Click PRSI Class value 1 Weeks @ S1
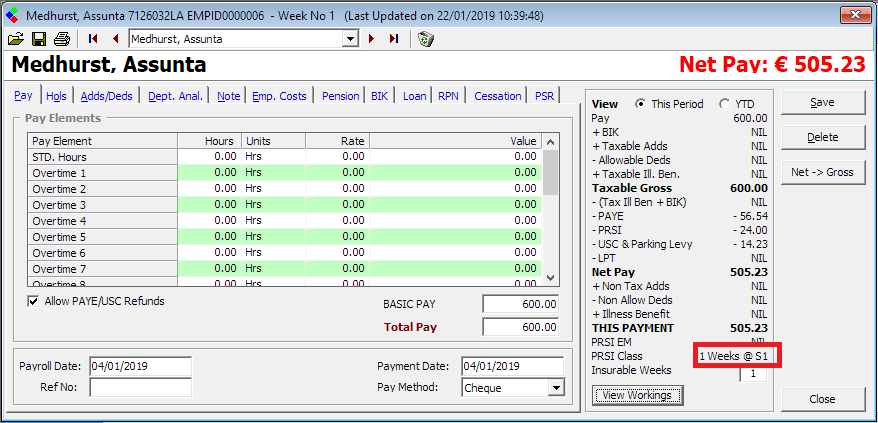The width and height of the screenshot is (878, 423). coord(733,356)
